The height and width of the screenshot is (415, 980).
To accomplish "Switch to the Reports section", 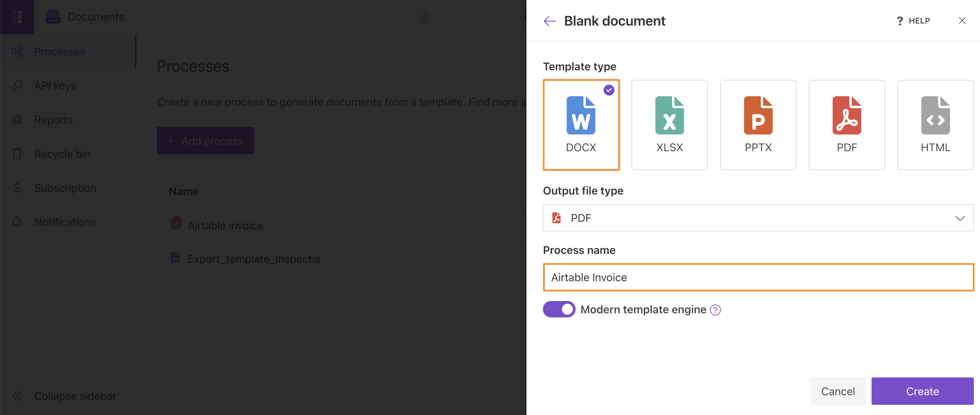I will (x=53, y=119).
